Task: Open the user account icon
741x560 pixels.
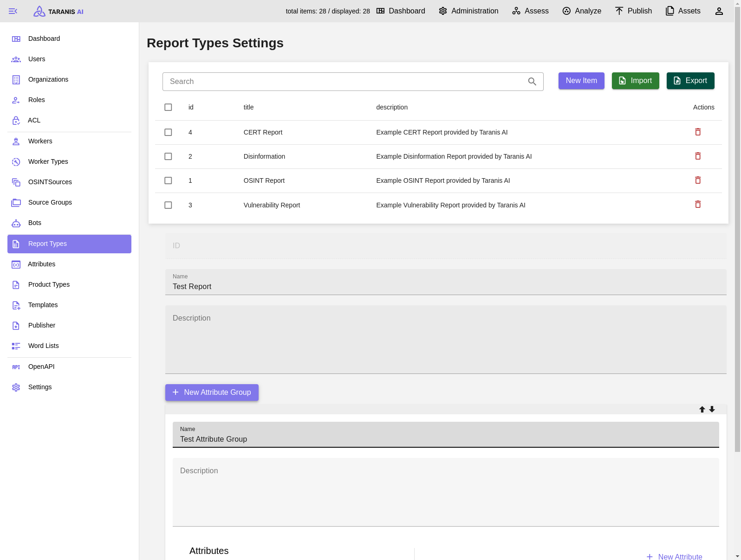Action: pos(719,11)
